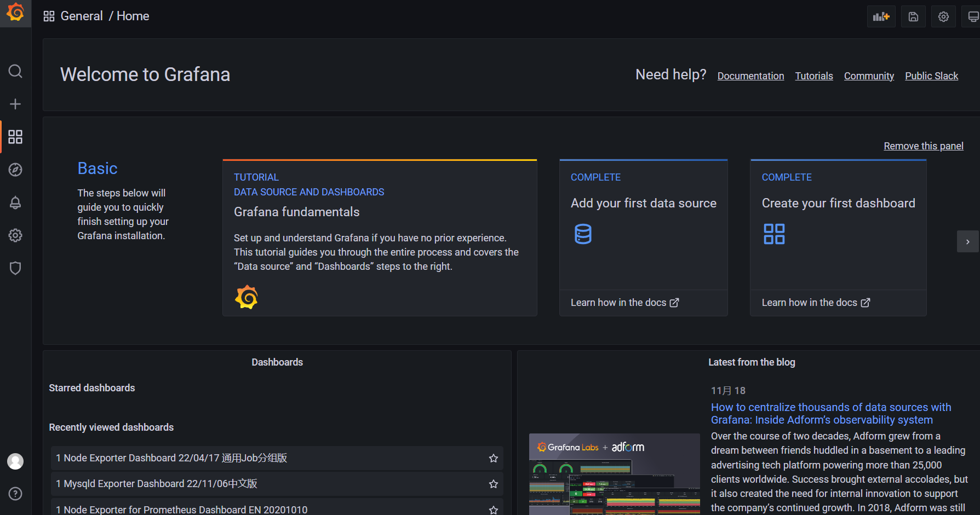980x515 pixels.
Task: Click the Grafana Labs adform blog thumbnail
Action: (615, 474)
